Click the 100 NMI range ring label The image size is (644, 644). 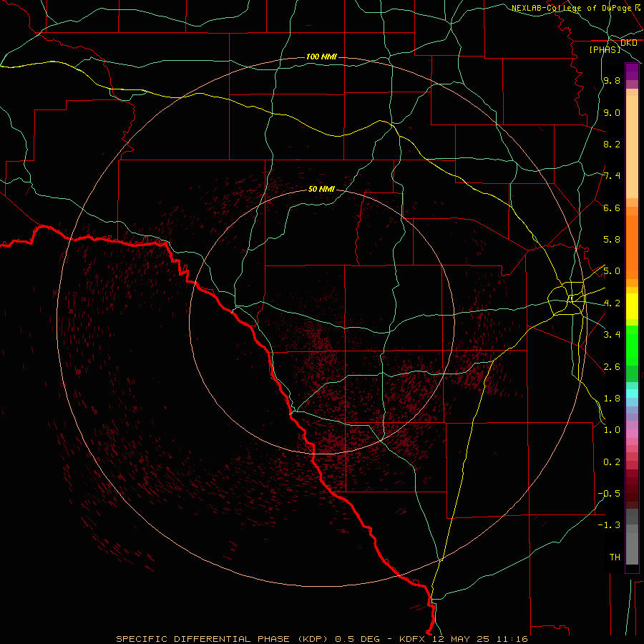tap(321, 57)
